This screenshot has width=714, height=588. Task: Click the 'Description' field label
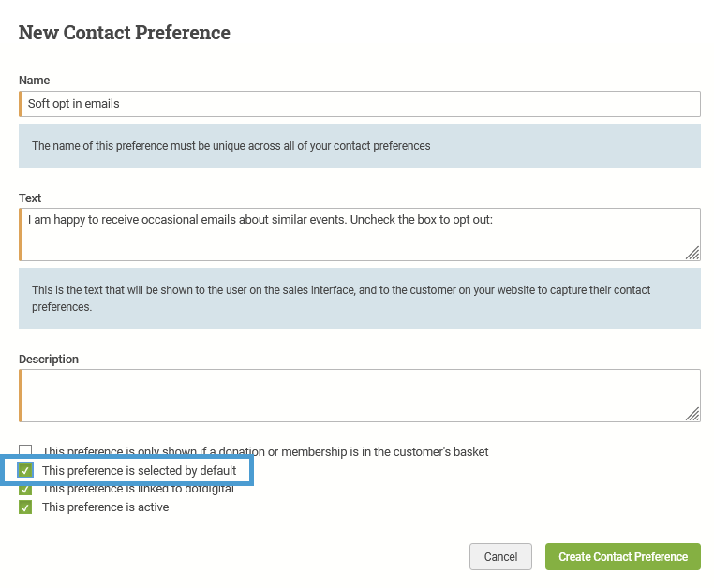[x=49, y=360]
